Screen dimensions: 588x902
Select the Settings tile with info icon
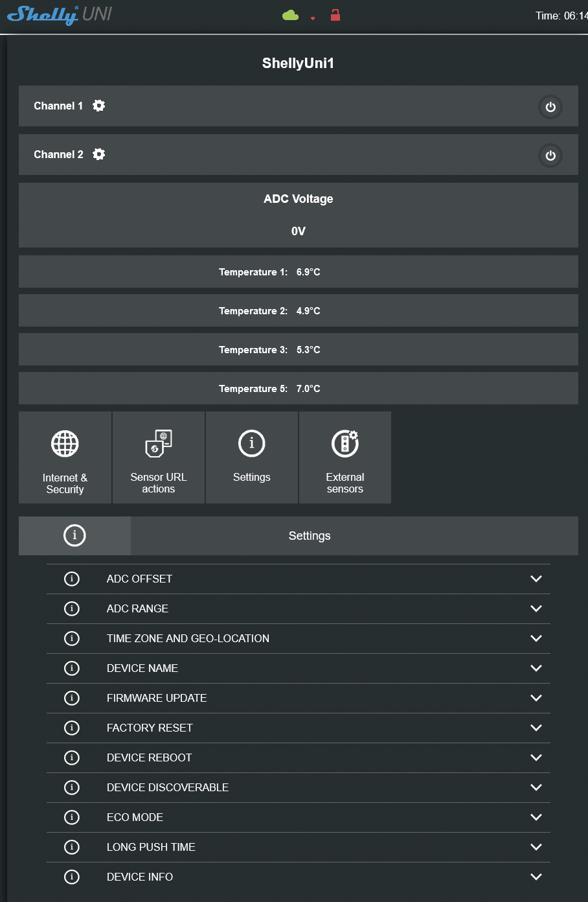click(251, 457)
